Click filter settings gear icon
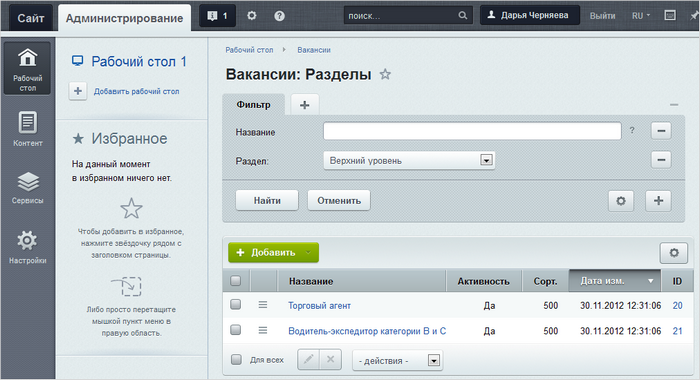The width and height of the screenshot is (700, 380). click(x=621, y=200)
